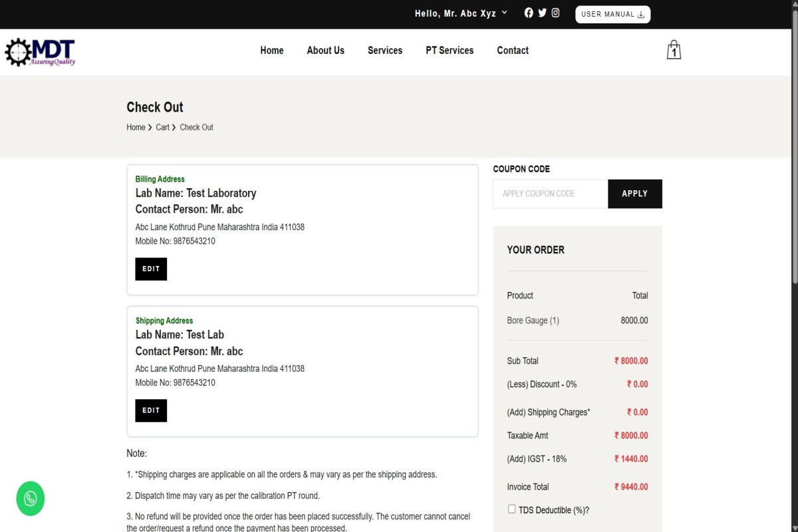Go to the About Us page
Image resolution: width=798 pixels, height=532 pixels.
(325, 51)
